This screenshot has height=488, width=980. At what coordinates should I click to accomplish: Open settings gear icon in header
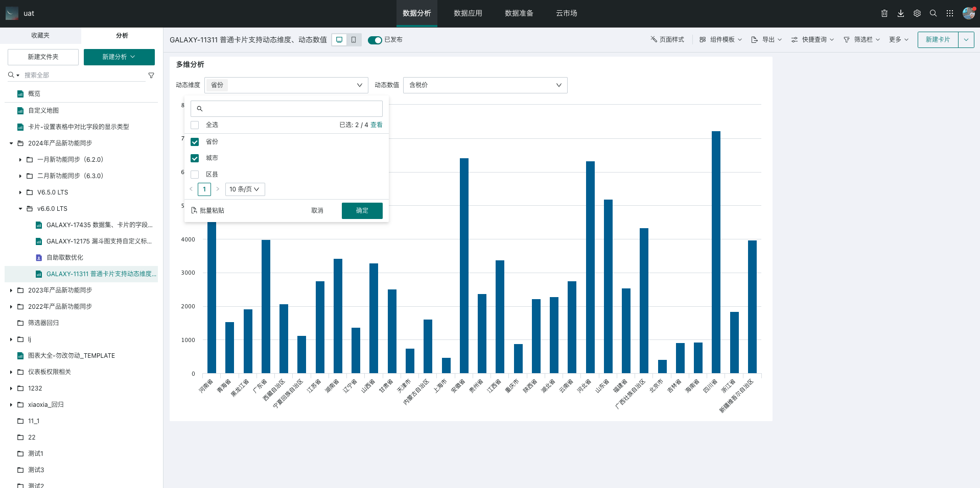(x=917, y=13)
